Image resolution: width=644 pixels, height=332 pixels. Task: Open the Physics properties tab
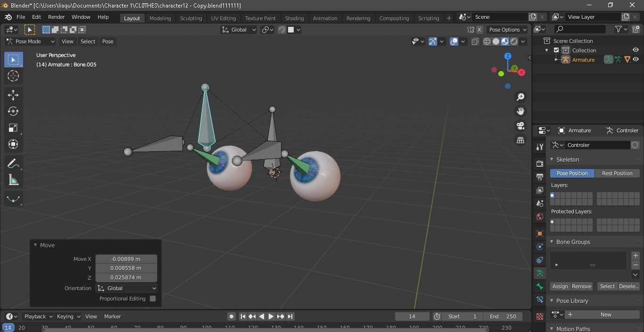pyautogui.click(x=540, y=246)
